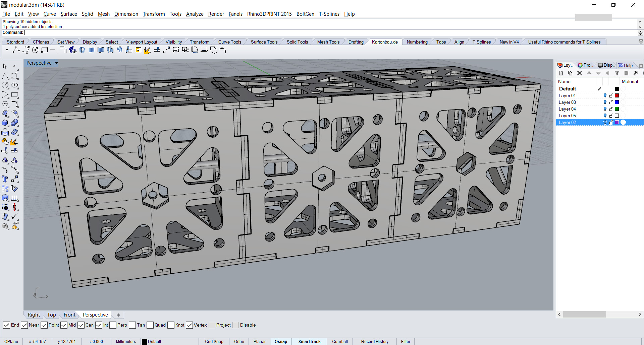This screenshot has width=644, height=345.
Task: Click the Ortho status bar button
Action: click(x=239, y=342)
